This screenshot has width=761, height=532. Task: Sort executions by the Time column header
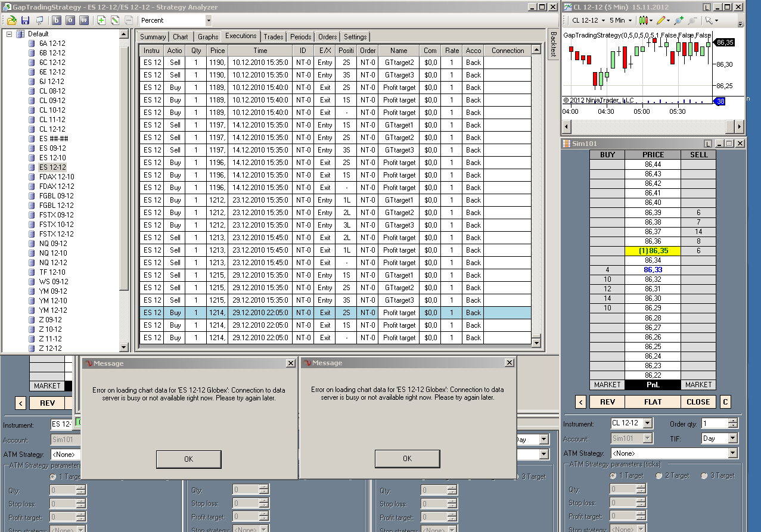[260, 51]
